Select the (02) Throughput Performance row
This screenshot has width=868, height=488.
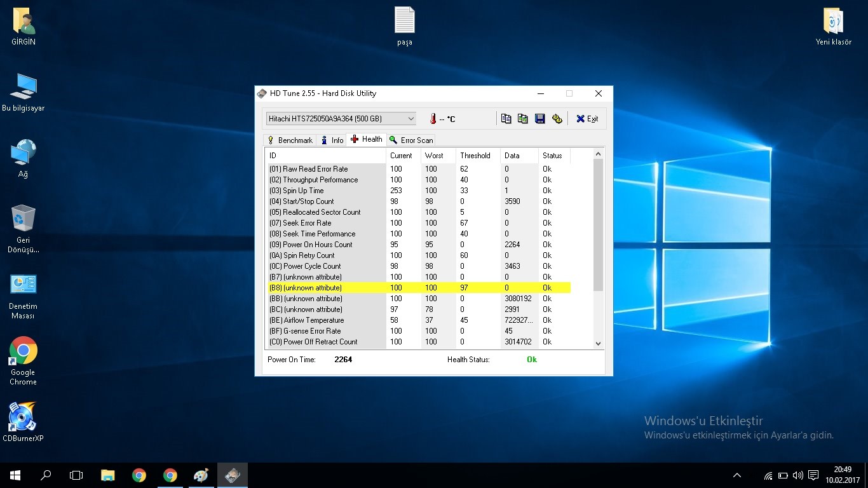click(x=418, y=180)
